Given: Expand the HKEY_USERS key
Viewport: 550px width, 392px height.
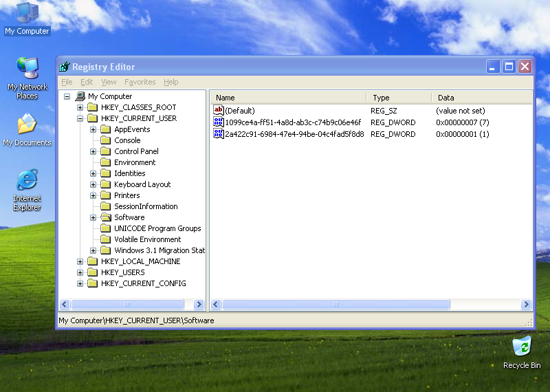Looking at the screenshot, I should tap(80, 272).
